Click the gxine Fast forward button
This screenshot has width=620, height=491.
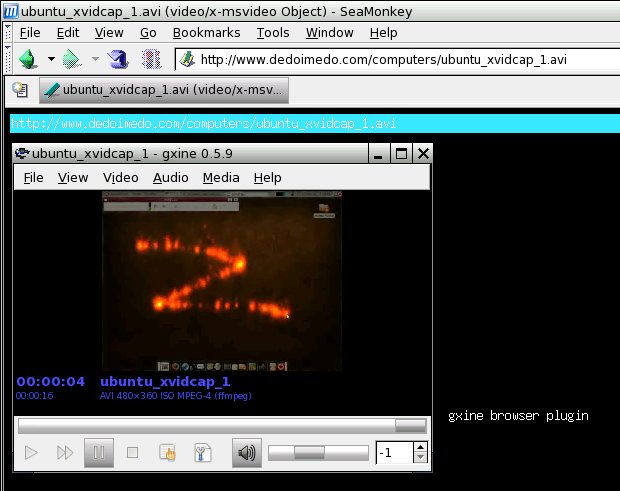coord(65,453)
